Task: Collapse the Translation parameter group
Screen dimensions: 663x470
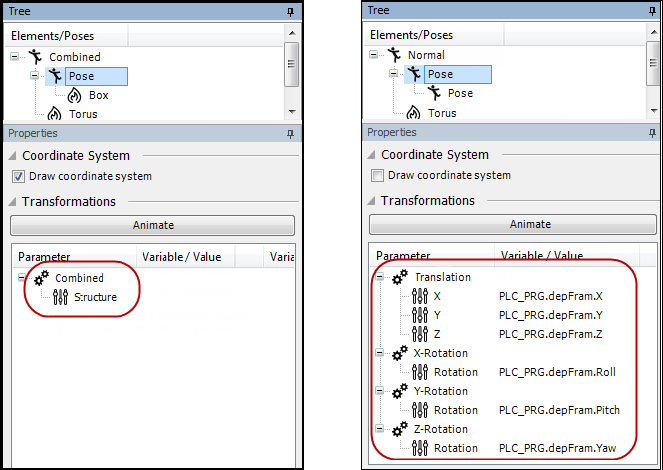Action: pyautogui.click(x=380, y=277)
